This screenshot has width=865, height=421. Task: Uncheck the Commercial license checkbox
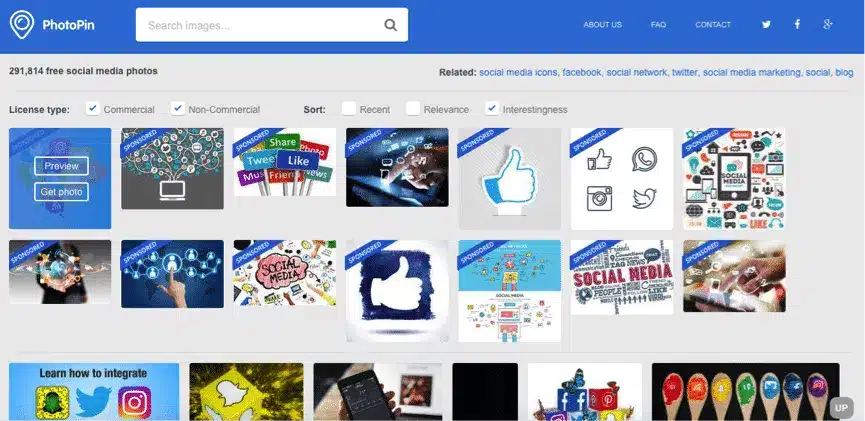[93, 108]
